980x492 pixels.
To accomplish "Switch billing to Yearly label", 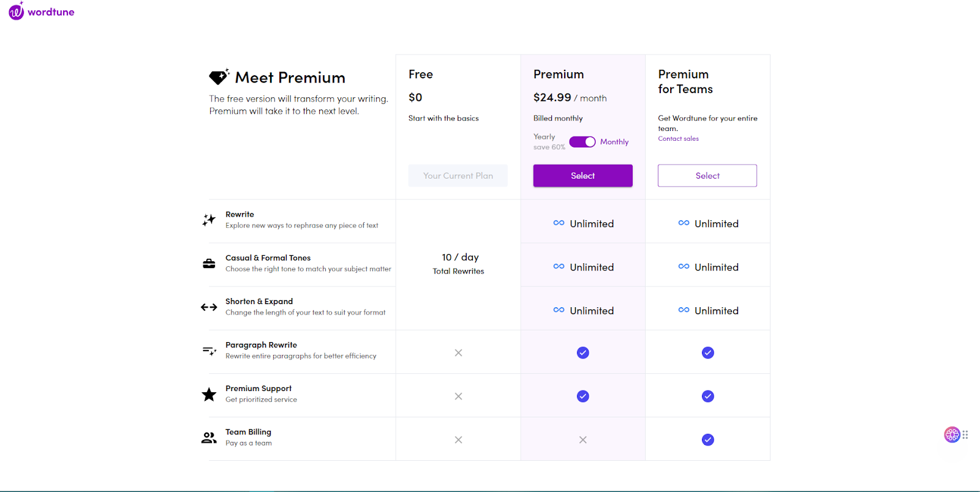I will [x=545, y=136].
